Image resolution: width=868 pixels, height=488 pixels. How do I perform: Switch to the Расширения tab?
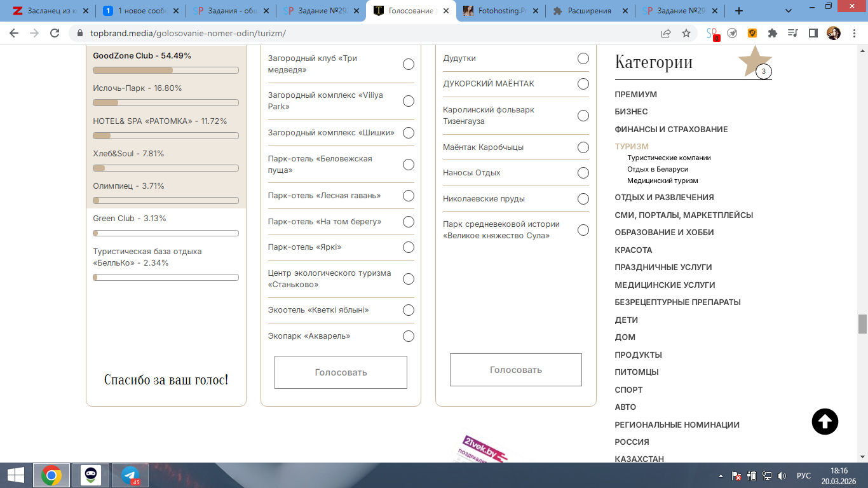coord(592,11)
